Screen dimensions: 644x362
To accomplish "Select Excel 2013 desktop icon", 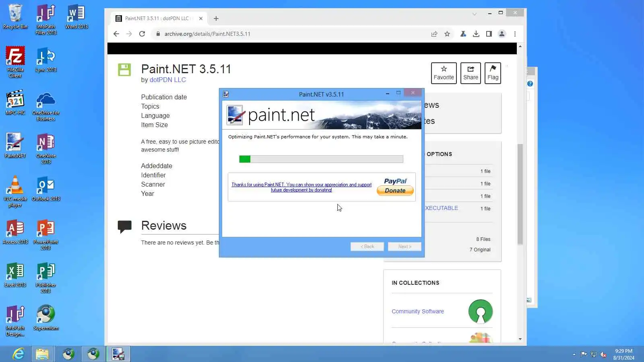I will [15, 275].
